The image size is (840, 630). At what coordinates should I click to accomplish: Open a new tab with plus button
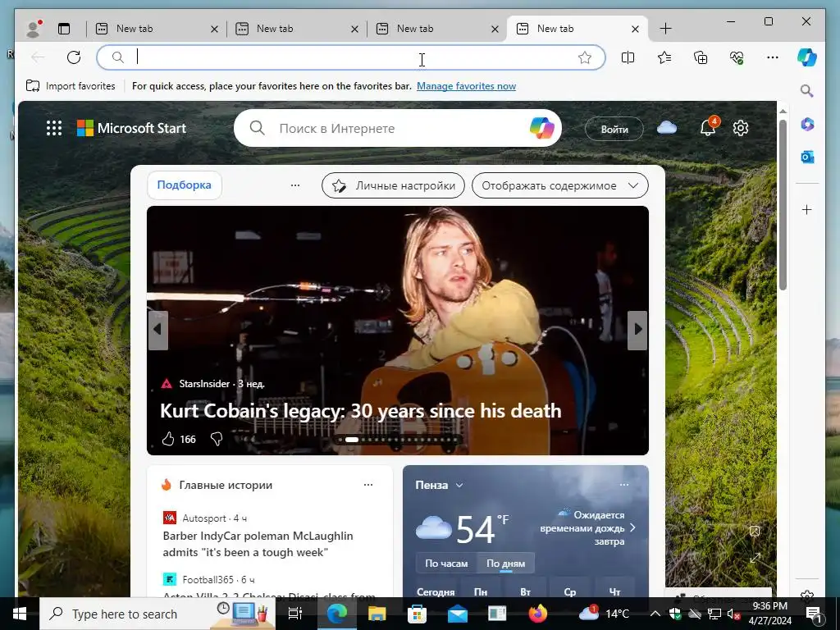665,29
